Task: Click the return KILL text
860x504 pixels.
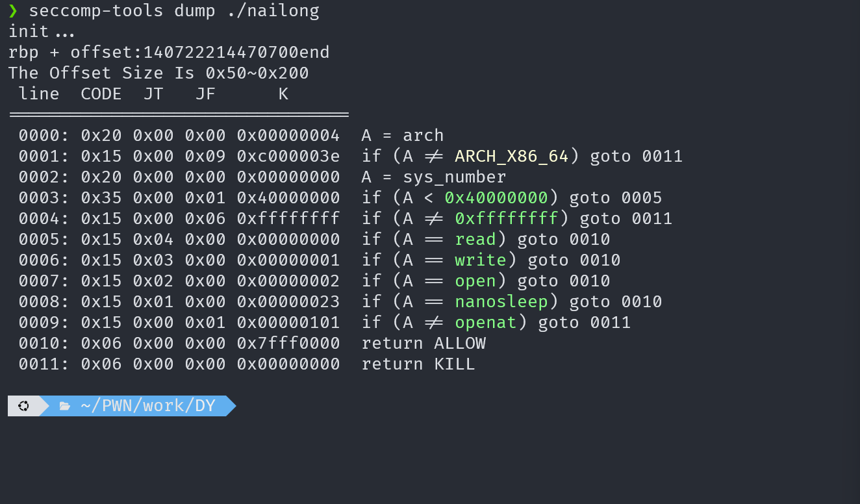Action: [418, 364]
